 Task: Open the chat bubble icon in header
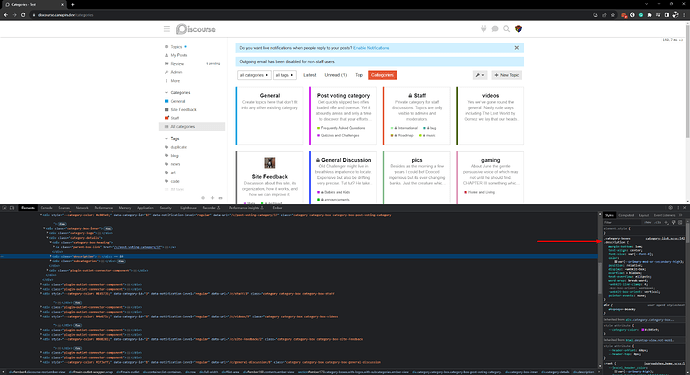495,29
